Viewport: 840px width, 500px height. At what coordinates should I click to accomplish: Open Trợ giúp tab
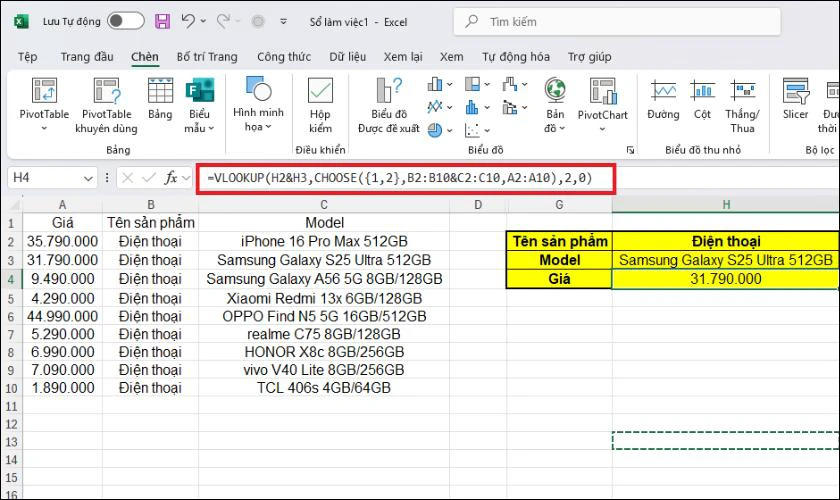[x=589, y=57]
